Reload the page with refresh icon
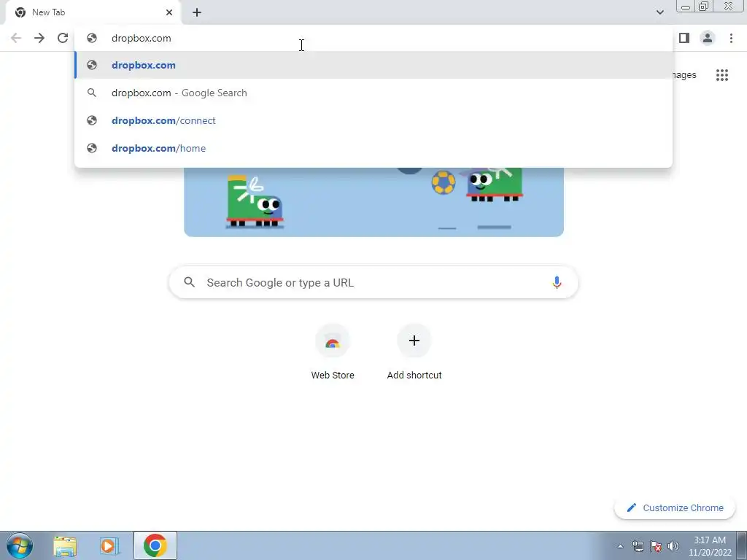747x560 pixels. [63, 38]
